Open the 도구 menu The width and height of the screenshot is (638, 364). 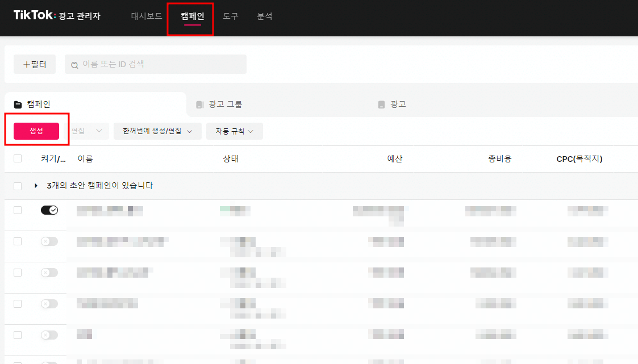[231, 16]
